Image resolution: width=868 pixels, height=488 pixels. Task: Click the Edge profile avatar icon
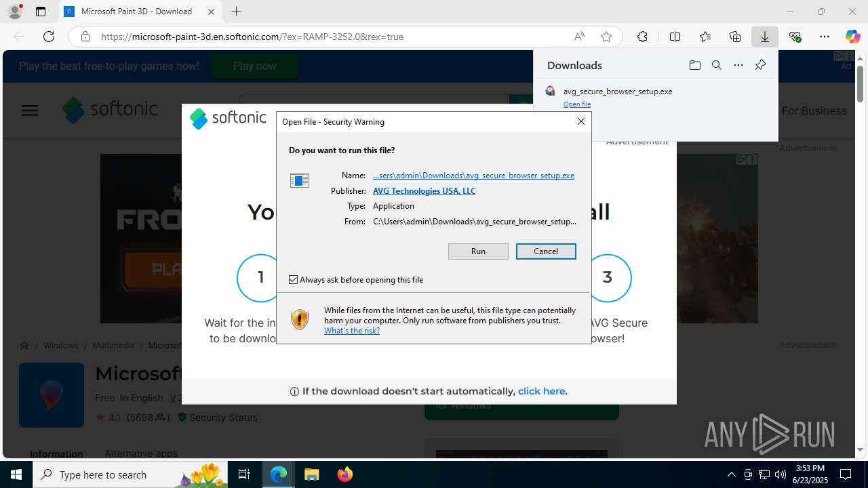(x=15, y=12)
